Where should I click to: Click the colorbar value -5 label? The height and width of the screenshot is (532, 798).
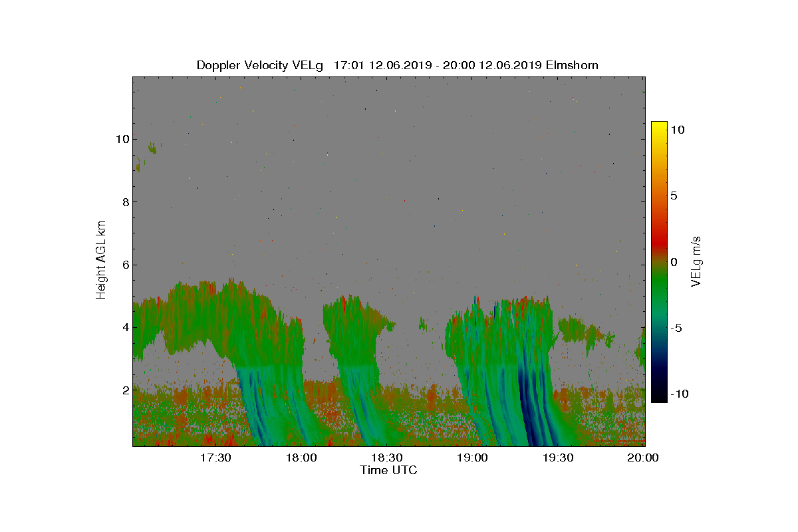click(x=676, y=328)
